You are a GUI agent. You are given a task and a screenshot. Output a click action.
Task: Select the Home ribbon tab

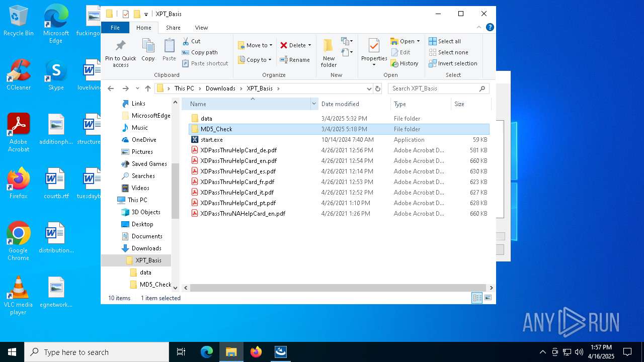pos(144,28)
